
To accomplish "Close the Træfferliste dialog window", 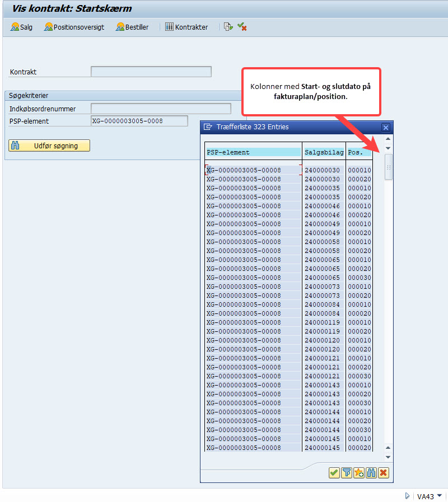I will click(x=385, y=127).
